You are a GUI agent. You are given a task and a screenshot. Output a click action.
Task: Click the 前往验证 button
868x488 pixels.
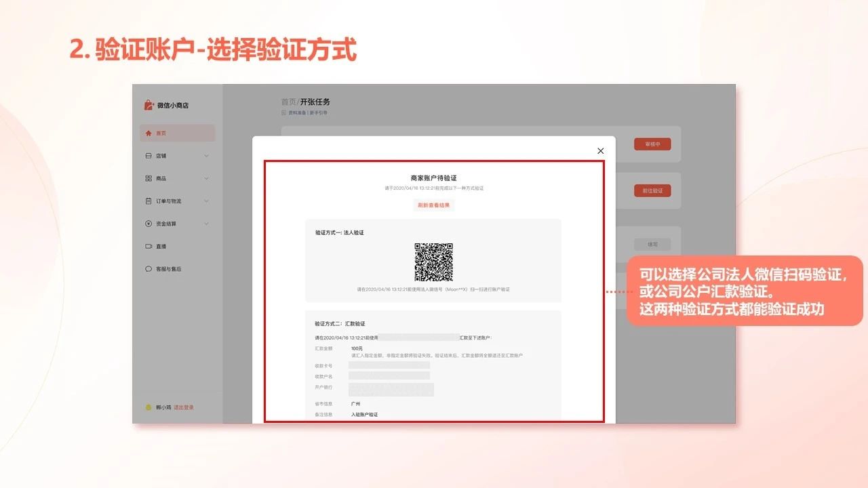[x=652, y=190]
